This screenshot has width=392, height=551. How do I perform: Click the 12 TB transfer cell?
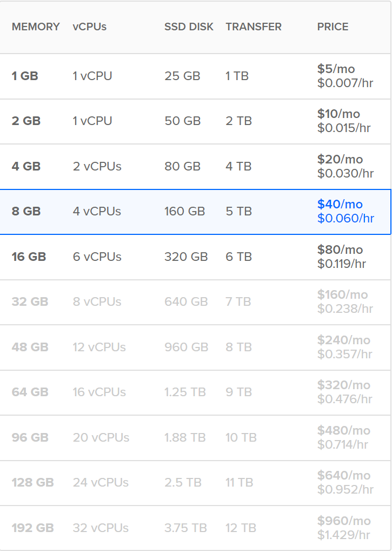(x=241, y=528)
